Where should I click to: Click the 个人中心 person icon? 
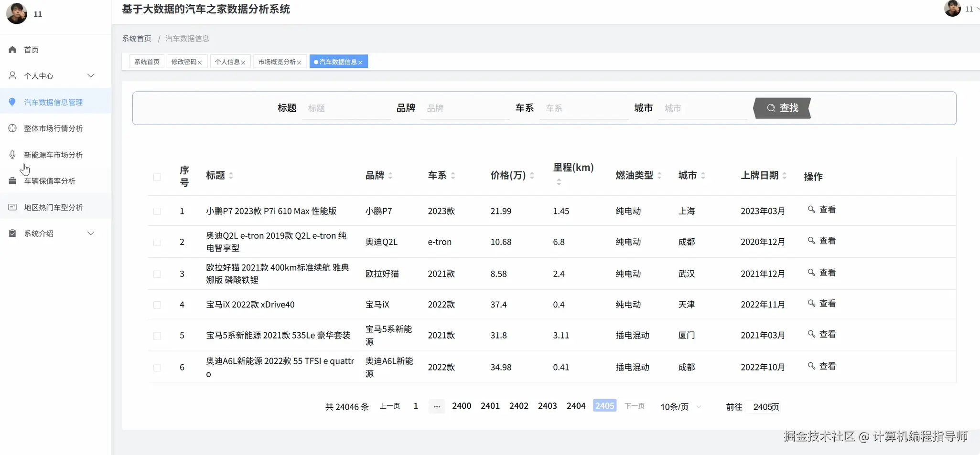11,75
